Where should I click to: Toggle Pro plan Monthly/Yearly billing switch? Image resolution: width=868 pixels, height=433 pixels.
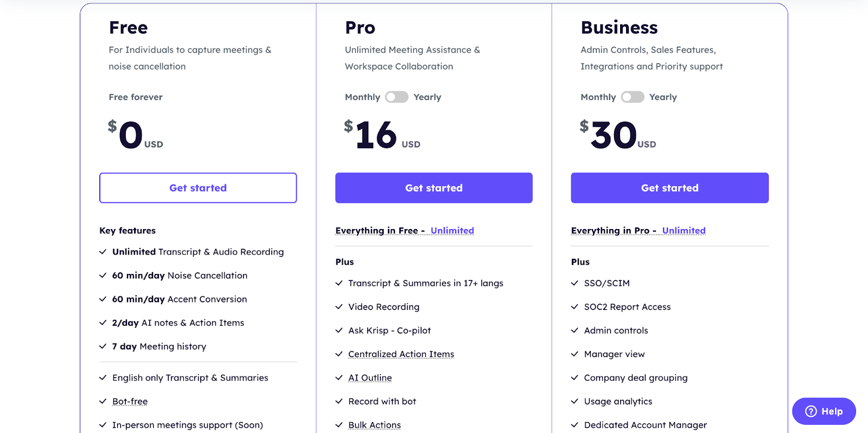point(397,97)
